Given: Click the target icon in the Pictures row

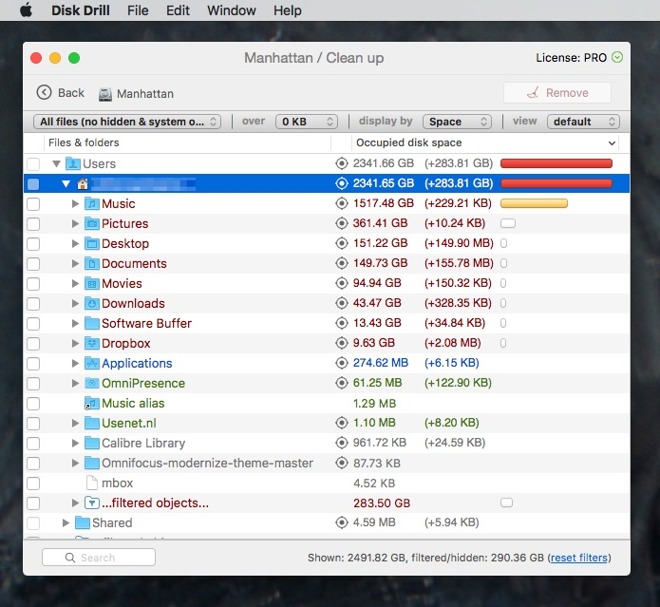Looking at the screenshot, I should (x=341, y=223).
